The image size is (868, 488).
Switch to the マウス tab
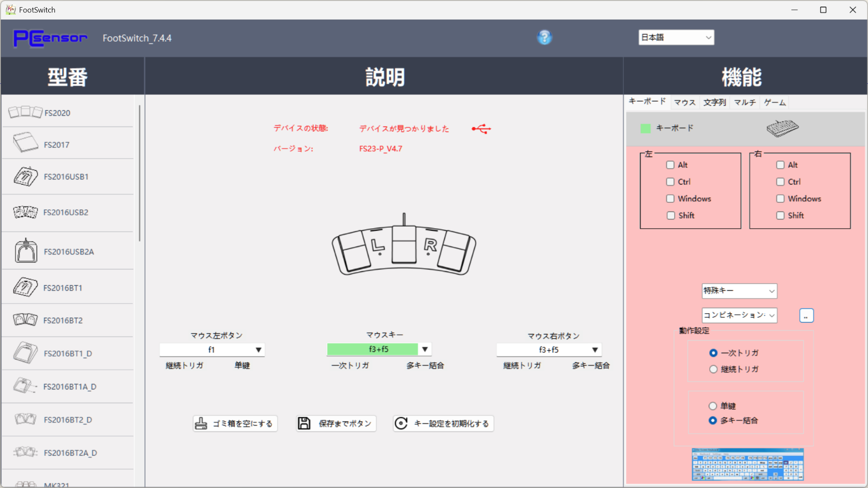[x=684, y=103]
